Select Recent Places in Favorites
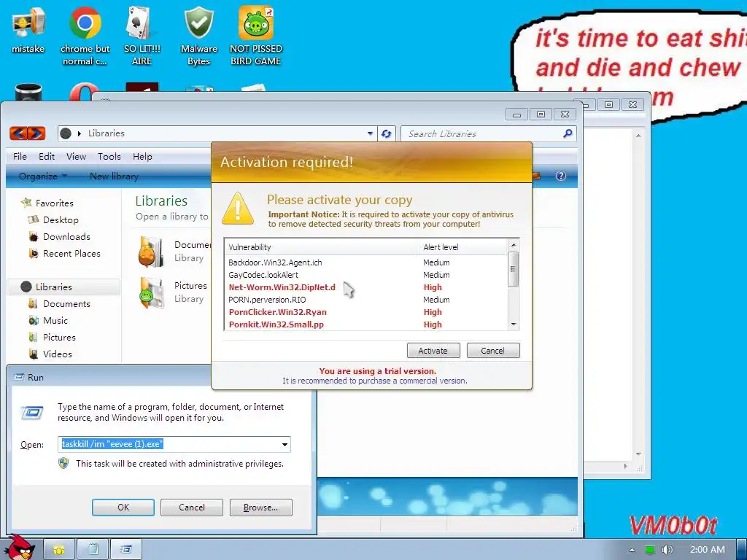This screenshot has height=560, width=747. coord(71,253)
